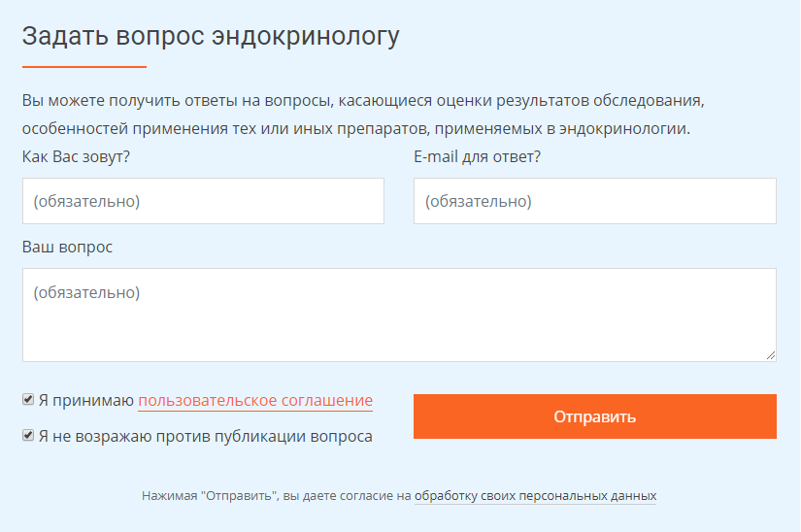Click the orange underline beneath the heading
The height and width of the screenshot is (532, 801).
coord(84,67)
